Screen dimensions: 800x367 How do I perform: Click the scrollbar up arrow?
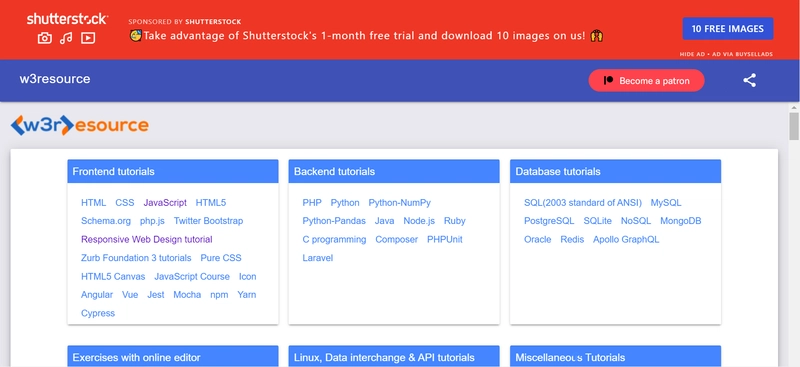tap(794, 108)
